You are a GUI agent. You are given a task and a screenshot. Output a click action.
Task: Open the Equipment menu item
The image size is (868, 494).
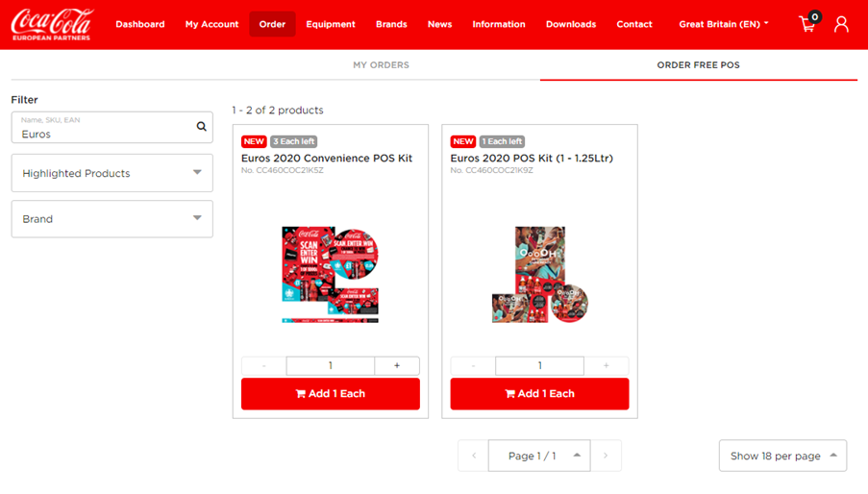point(331,24)
